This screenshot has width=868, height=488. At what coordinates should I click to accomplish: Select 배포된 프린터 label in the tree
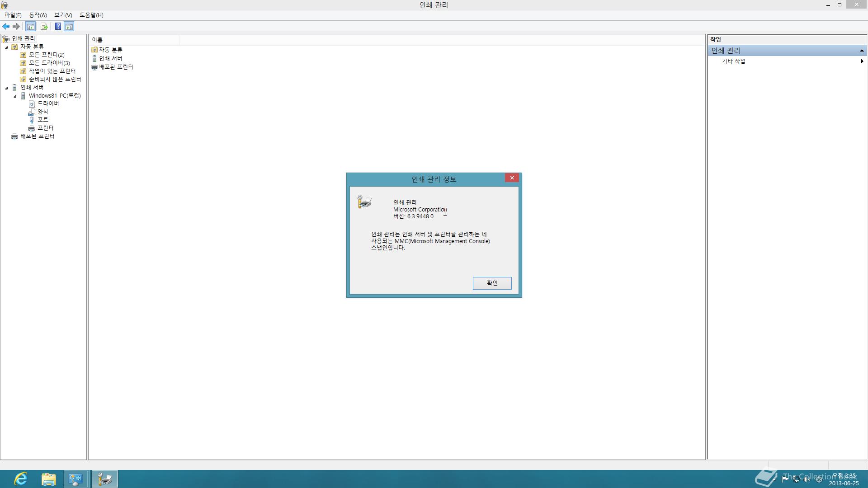tap(37, 136)
